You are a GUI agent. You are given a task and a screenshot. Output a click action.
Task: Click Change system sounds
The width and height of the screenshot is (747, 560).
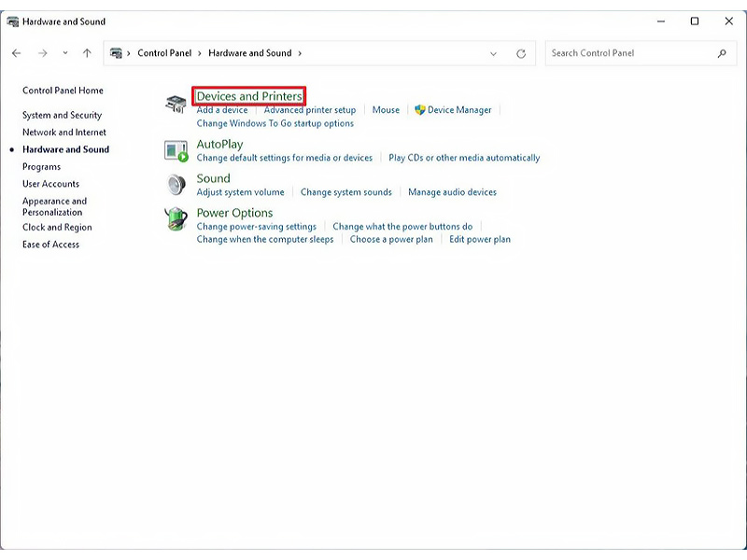click(345, 192)
